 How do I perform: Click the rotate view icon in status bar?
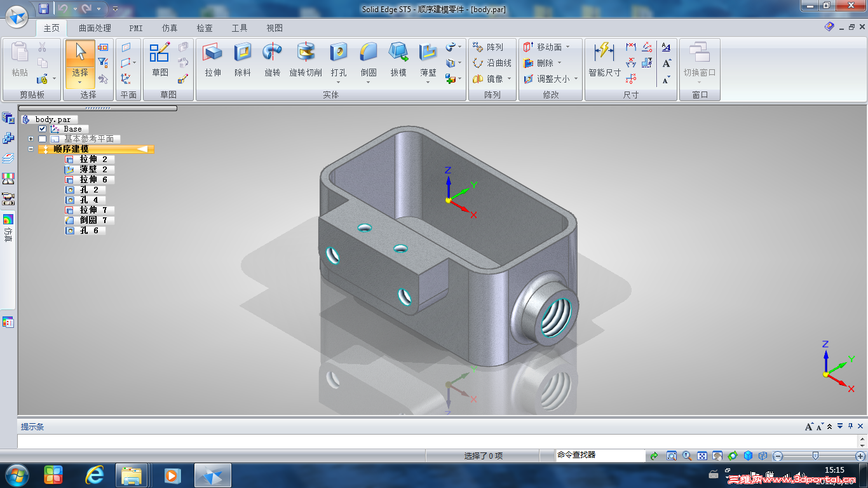733,456
